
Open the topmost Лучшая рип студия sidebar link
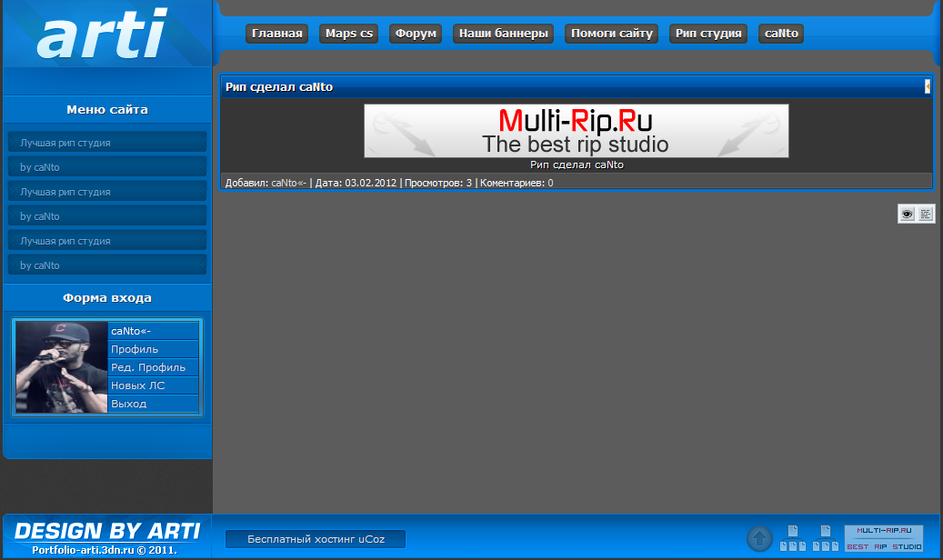(x=107, y=143)
